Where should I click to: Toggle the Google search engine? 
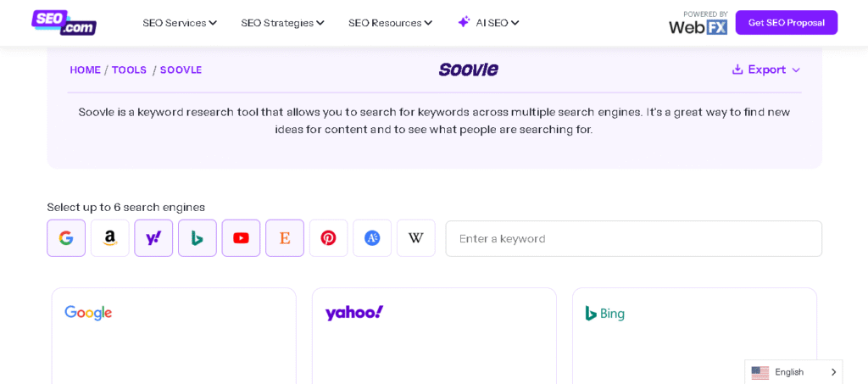(x=66, y=238)
